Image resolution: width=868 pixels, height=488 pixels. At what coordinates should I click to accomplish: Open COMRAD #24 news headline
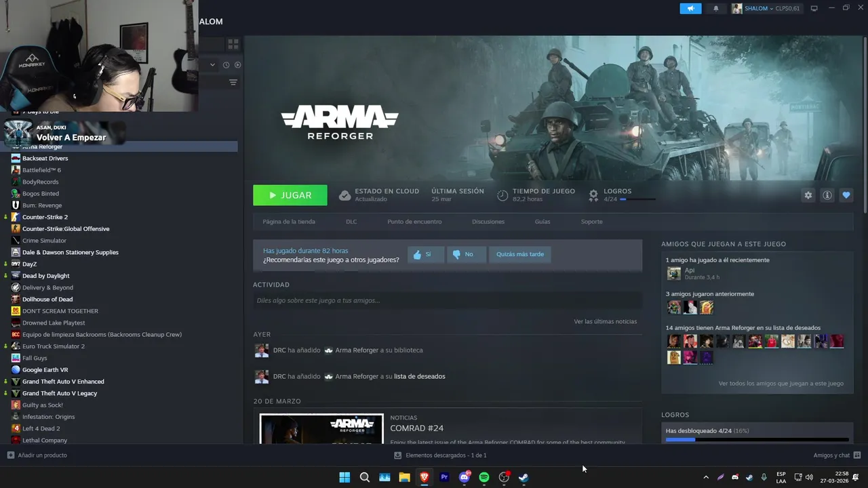pyautogui.click(x=417, y=428)
